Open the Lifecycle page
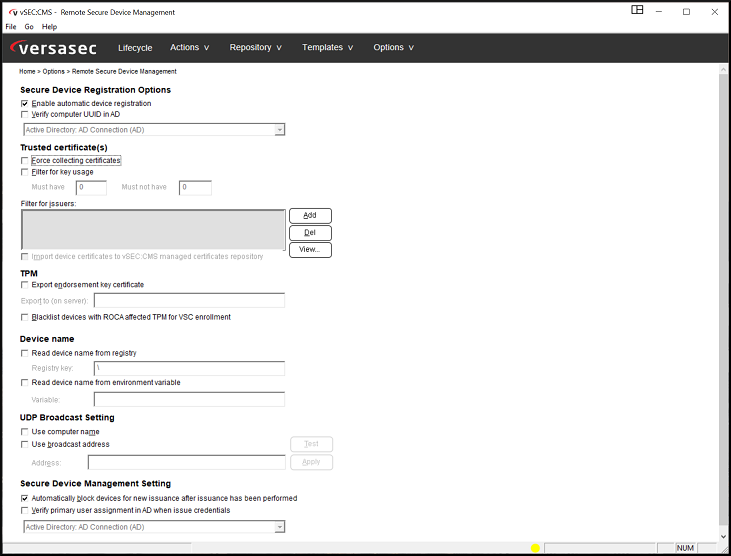The width and height of the screenshot is (731, 556). 135,48
